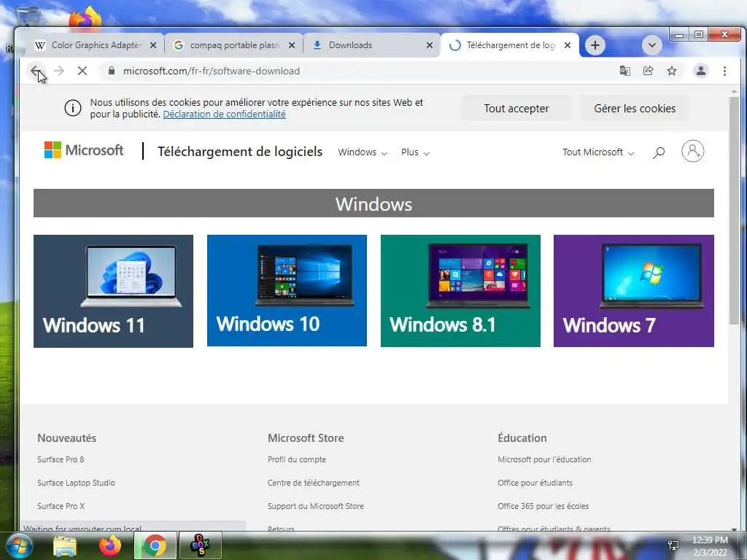Click the scrollbar down arrow
Image resolution: width=747 pixels, height=560 pixels.
click(734, 528)
